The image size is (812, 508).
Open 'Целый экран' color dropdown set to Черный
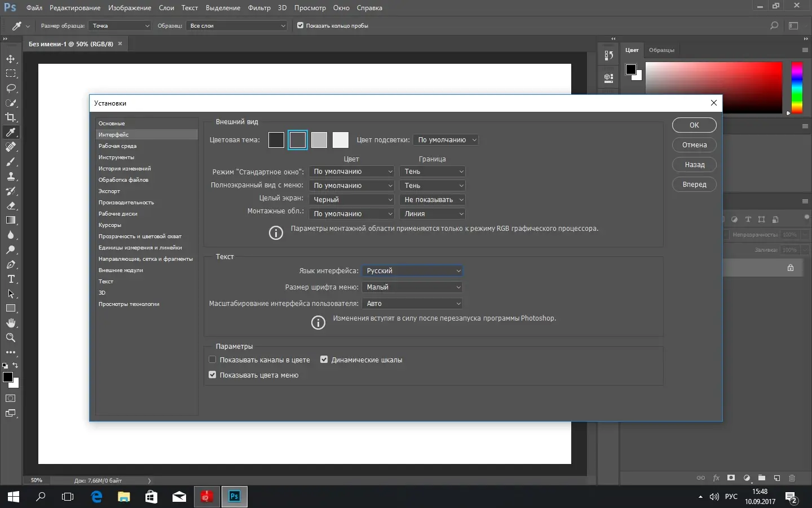coord(351,200)
